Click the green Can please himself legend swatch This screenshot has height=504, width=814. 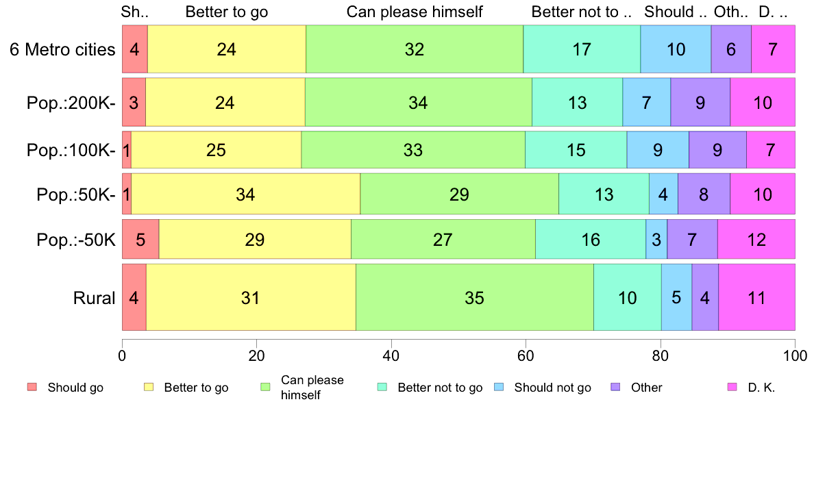pyautogui.click(x=265, y=387)
